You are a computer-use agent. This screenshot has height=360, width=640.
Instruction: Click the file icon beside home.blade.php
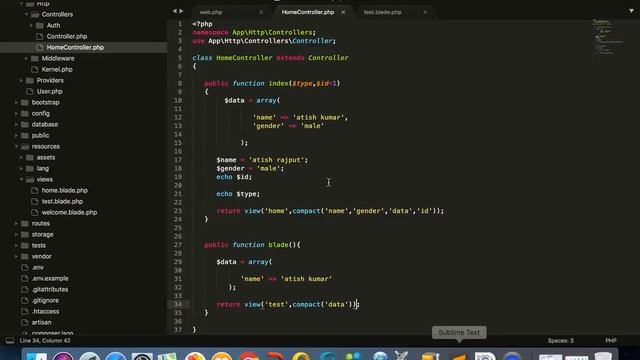click(x=35, y=191)
